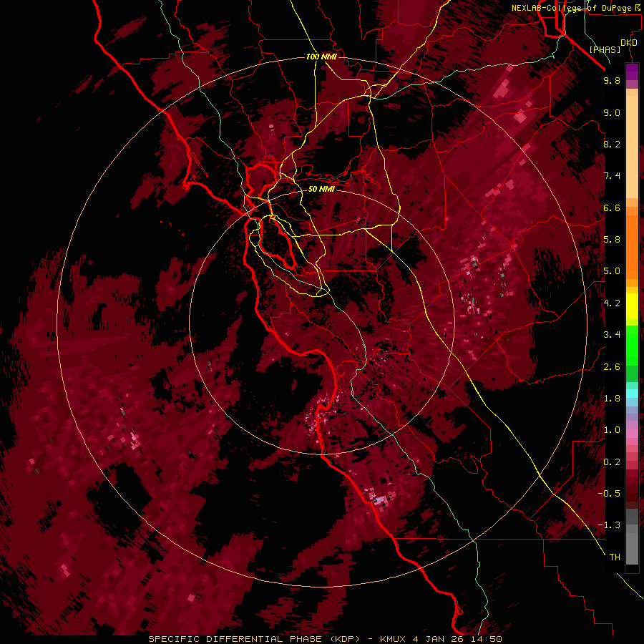The image size is (644, 644).
Task: Click the 7.4 color scale value
Action: click(x=612, y=176)
